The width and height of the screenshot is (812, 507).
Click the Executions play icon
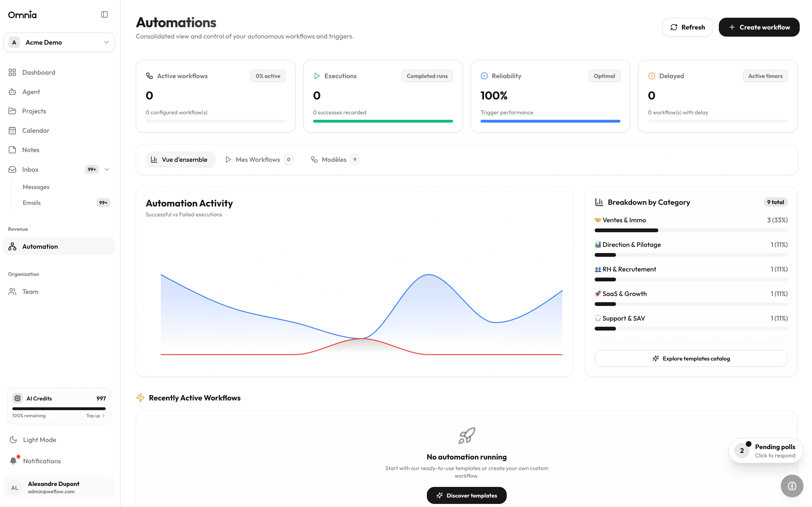tap(317, 76)
